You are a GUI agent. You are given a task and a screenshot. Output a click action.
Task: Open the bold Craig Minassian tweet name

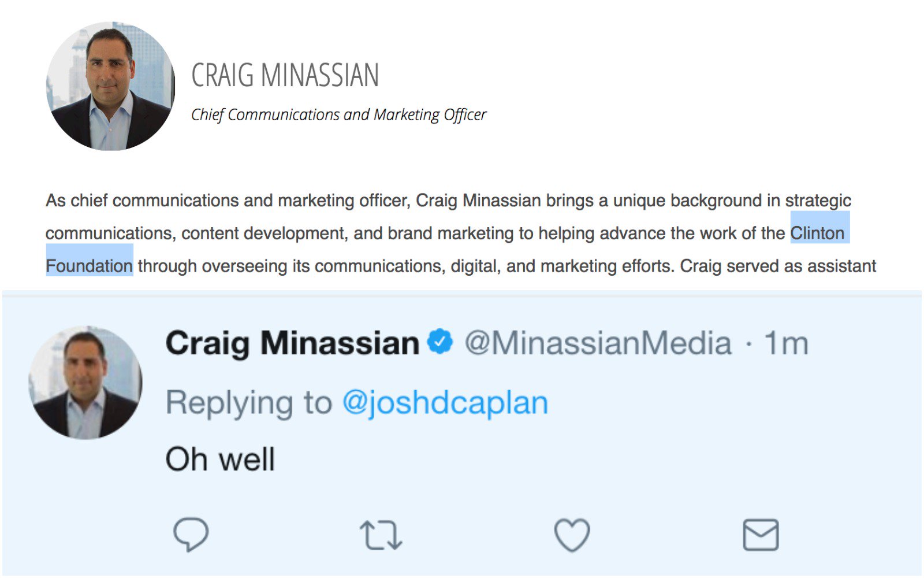[x=292, y=343]
